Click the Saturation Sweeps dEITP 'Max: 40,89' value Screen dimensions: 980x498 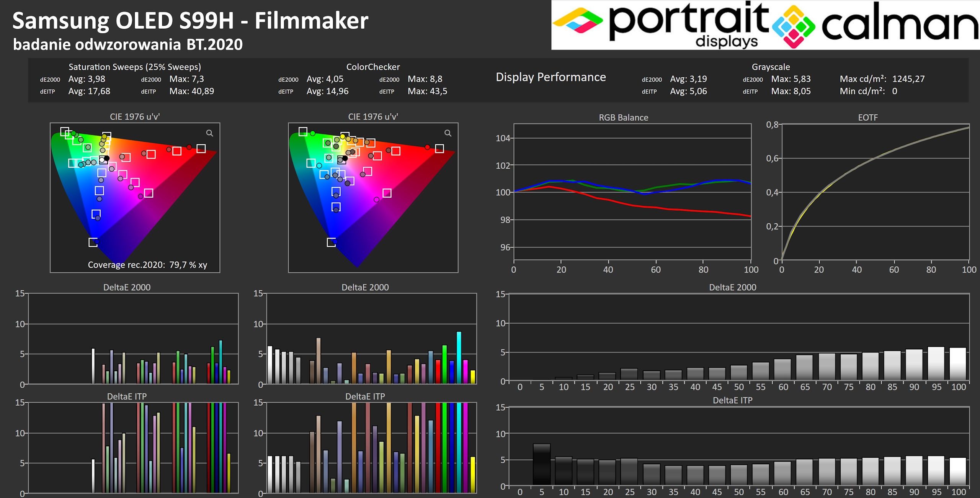(192, 91)
